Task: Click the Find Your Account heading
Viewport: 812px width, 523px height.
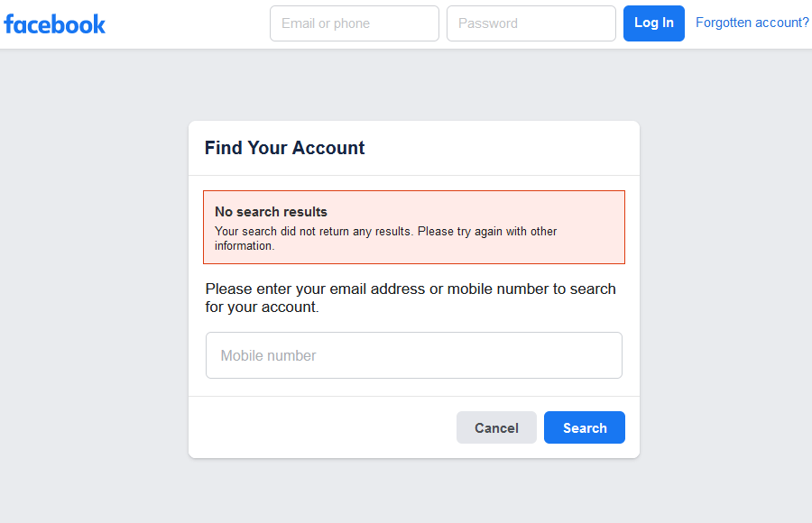Action: click(284, 148)
